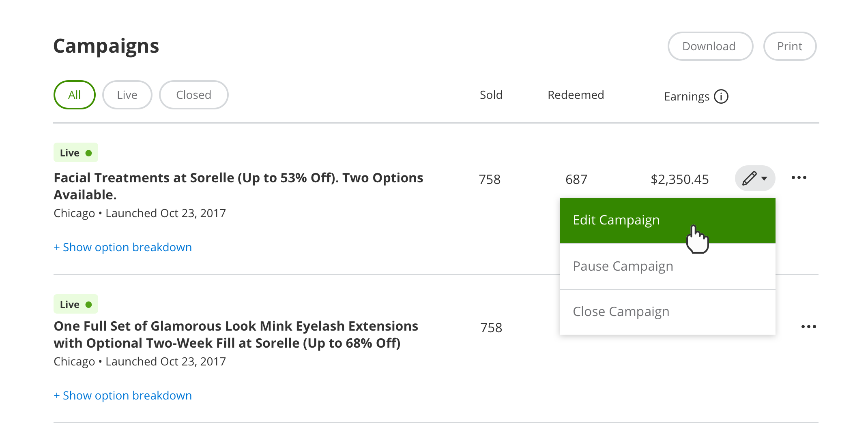Open three-dots menu for Eyelash Extensions campaign
Screen dimensions: 868x423
[x=808, y=327]
